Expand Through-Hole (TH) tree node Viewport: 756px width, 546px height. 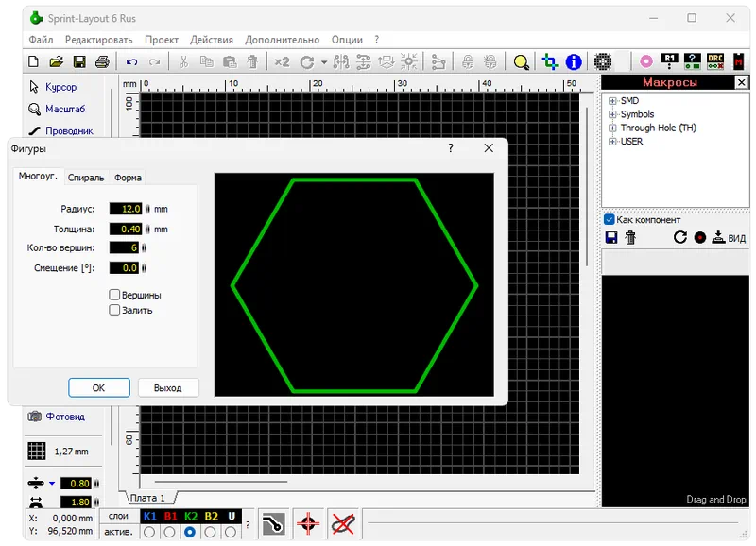[x=612, y=128]
